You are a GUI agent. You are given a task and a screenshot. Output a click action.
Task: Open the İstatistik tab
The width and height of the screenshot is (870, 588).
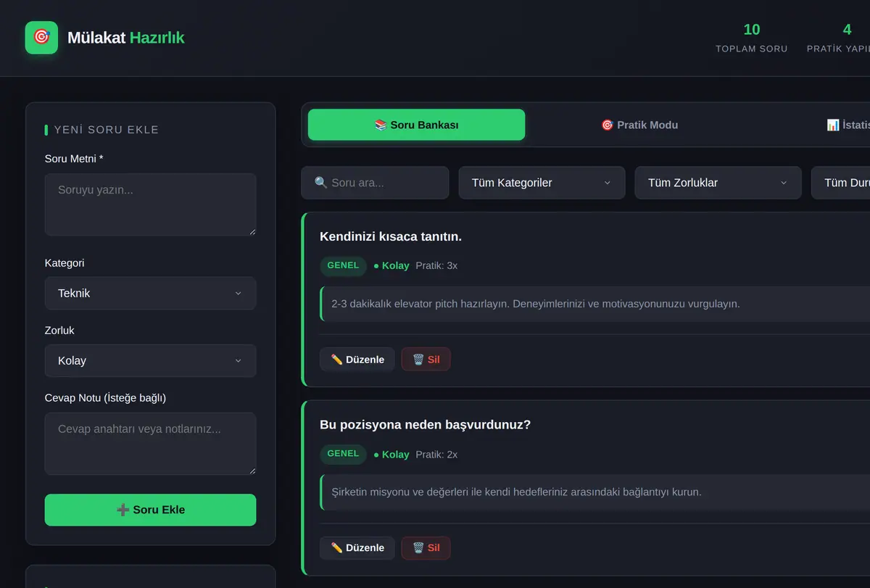848,125
